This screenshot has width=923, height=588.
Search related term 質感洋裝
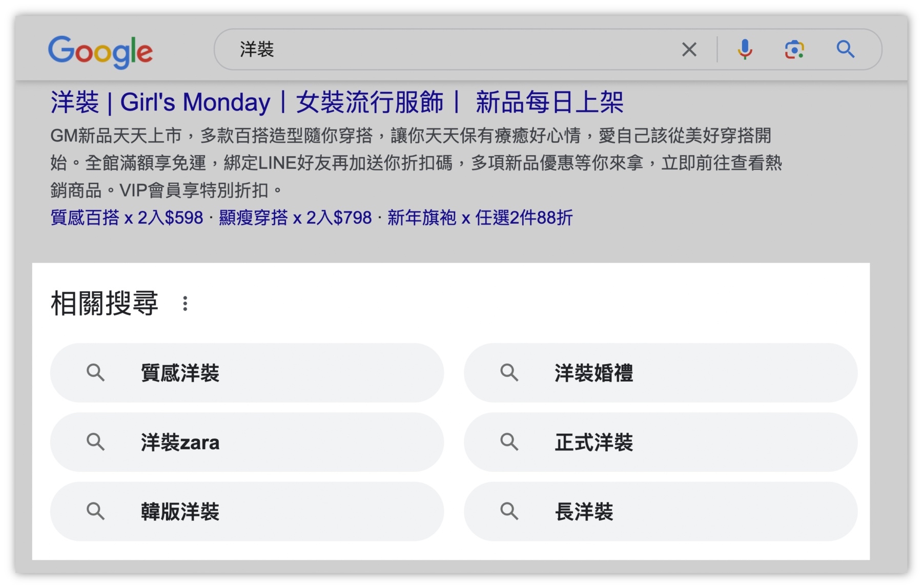tap(247, 373)
